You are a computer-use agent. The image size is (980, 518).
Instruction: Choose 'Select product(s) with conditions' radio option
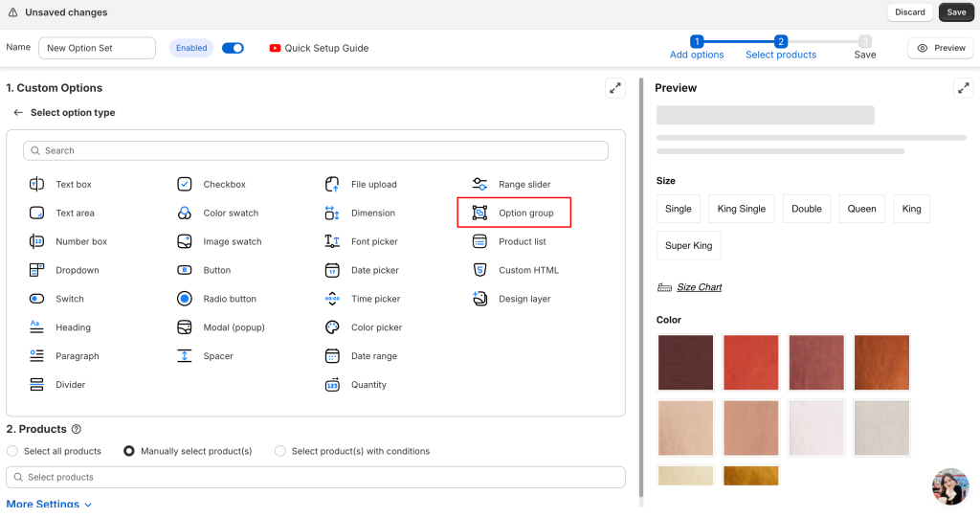pos(280,451)
